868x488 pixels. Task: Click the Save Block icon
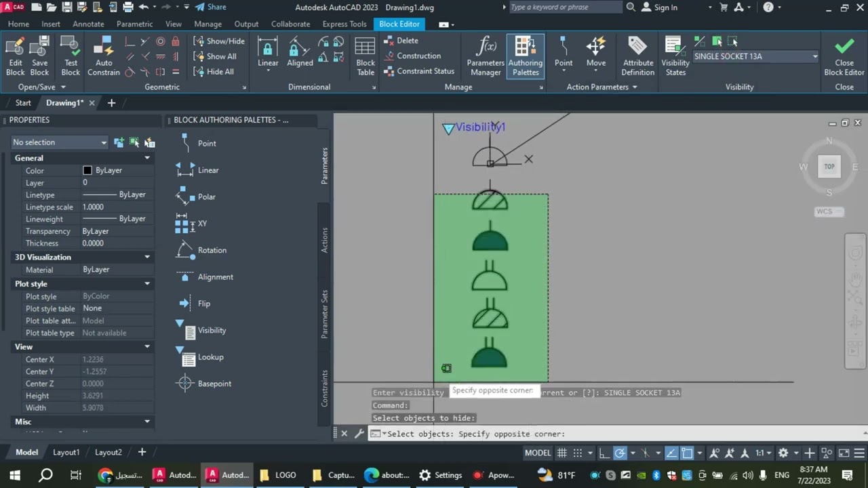coord(39,57)
